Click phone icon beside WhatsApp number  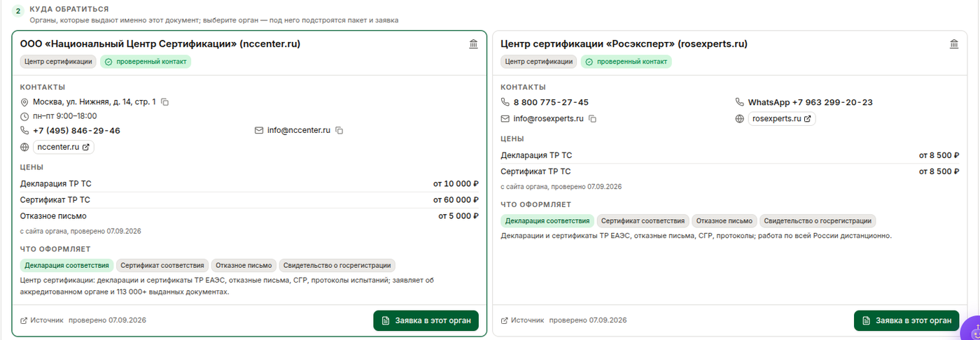pyautogui.click(x=739, y=102)
